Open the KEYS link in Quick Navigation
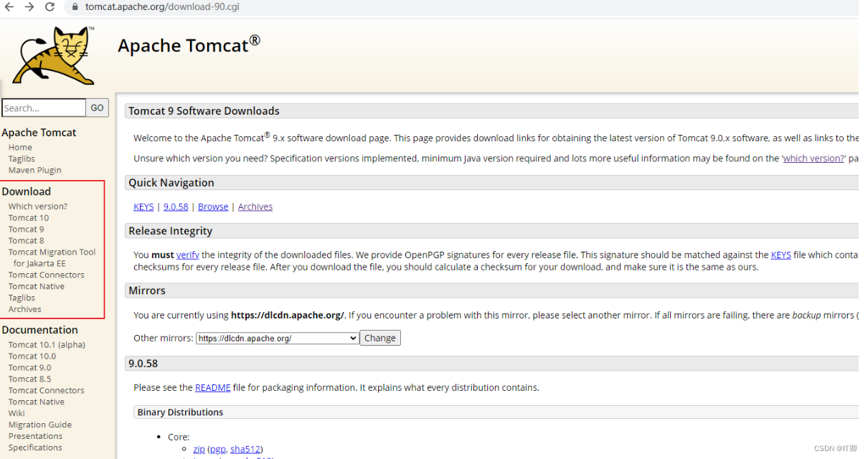868x459 pixels. tap(143, 207)
